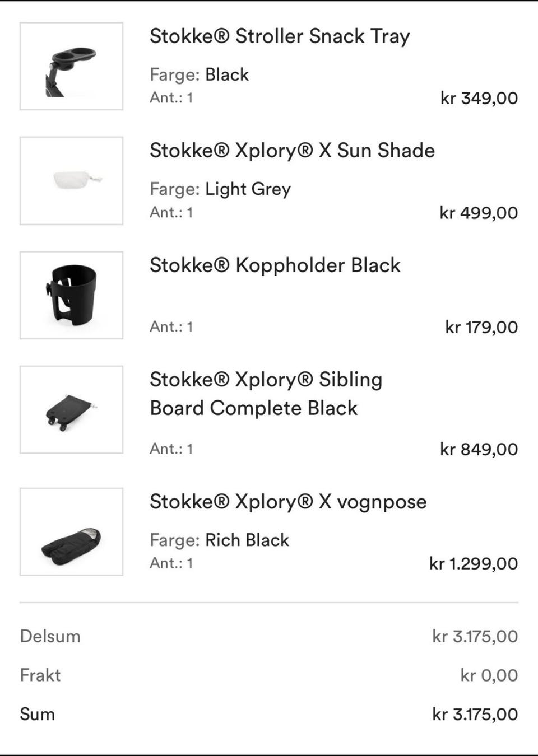The image size is (538, 756).
Task: Open the Stokke Koppholder Black title link
Action: click(275, 265)
